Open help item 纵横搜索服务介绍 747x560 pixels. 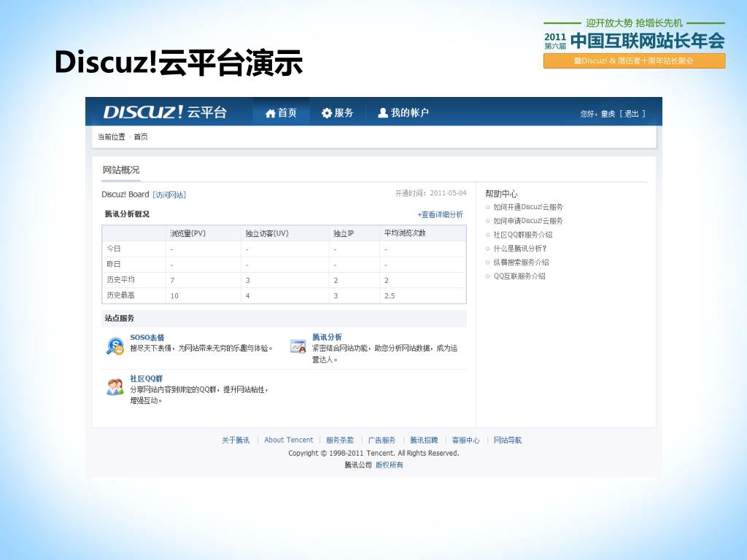click(x=521, y=262)
